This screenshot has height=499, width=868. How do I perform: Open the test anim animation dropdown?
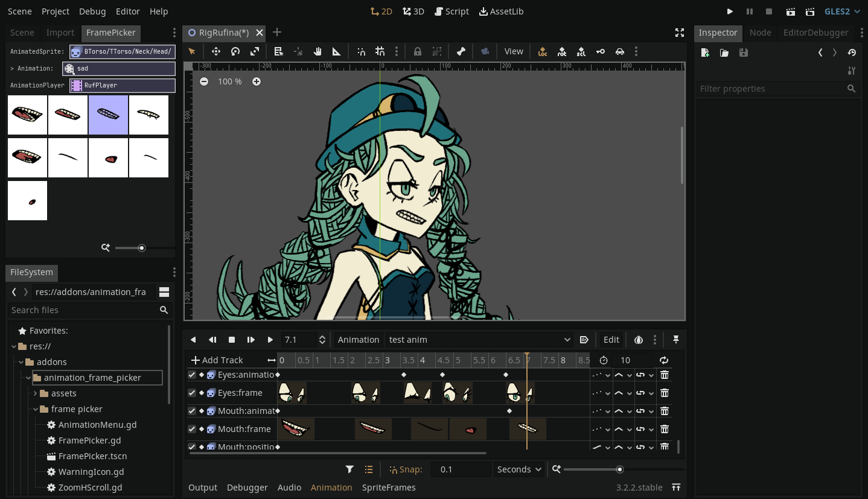(x=480, y=340)
